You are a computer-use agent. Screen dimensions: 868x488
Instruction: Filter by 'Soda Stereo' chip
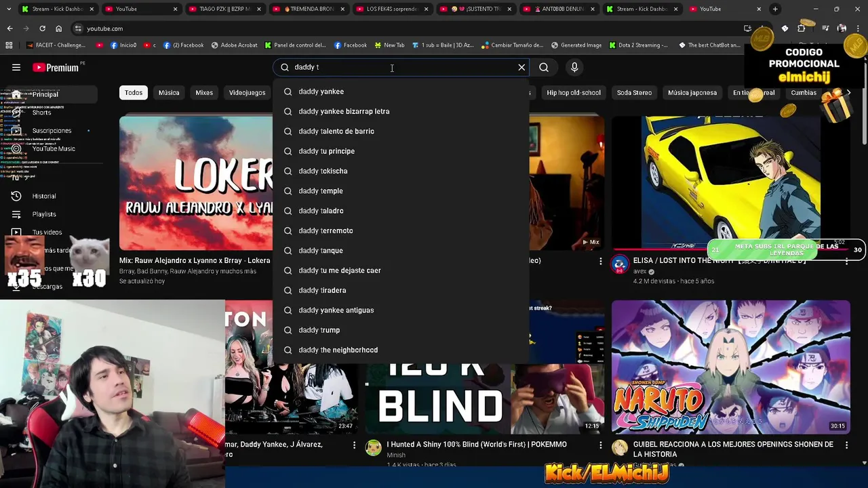[x=634, y=92]
